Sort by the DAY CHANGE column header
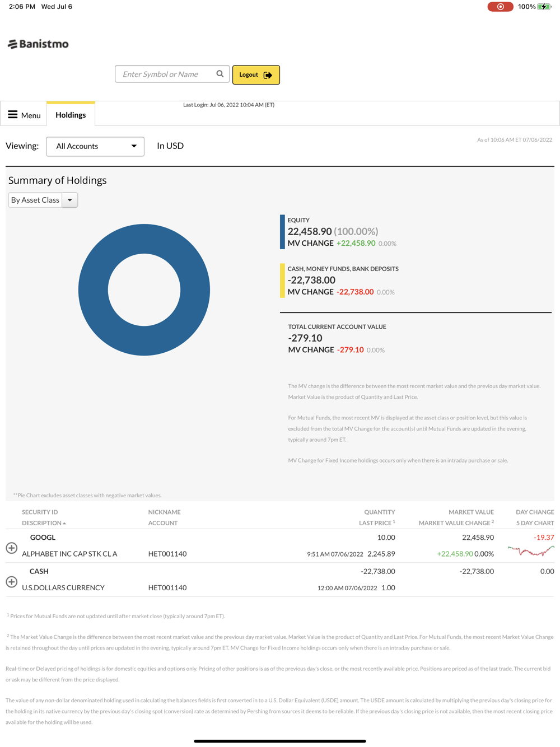The height and width of the screenshot is (747, 560). pyautogui.click(x=535, y=512)
